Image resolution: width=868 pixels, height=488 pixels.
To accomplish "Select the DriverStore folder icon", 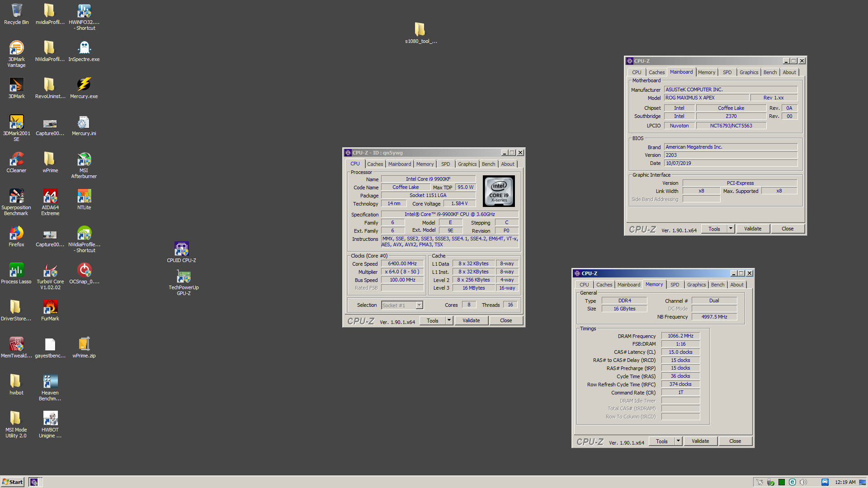I will [16, 307].
